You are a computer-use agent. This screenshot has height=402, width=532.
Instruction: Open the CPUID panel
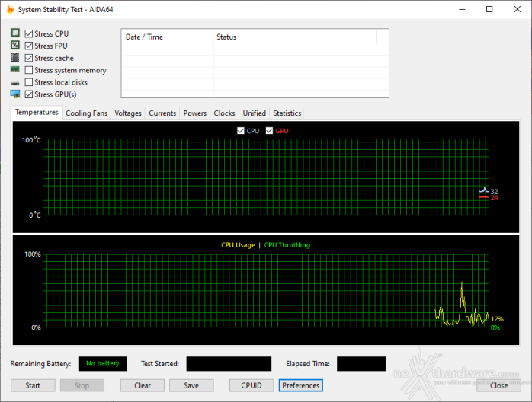pyautogui.click(x=252, y=385)
